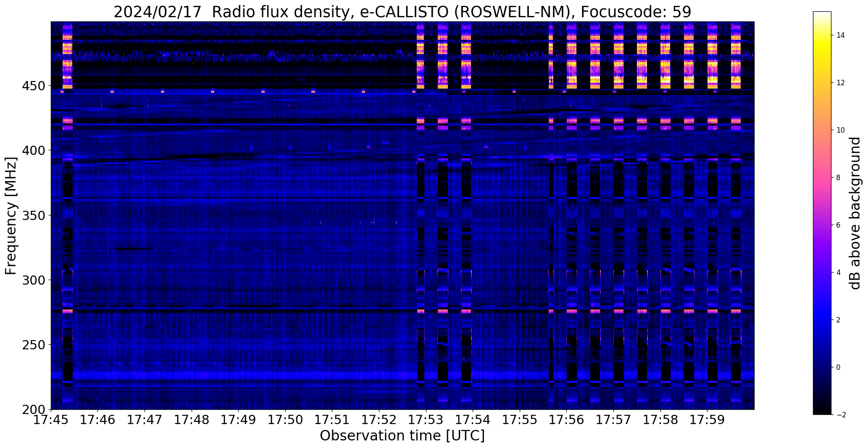Click the 'Observation time [UTC]' x-axis label
Image resolution: width=868 pixels, height=448 pixels.
click(x=402, y=436)
